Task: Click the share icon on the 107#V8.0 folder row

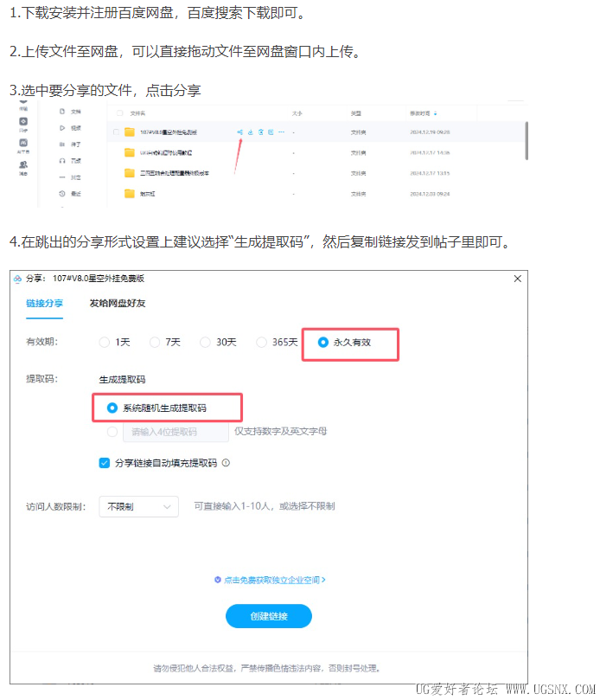Action: point(240,132)
